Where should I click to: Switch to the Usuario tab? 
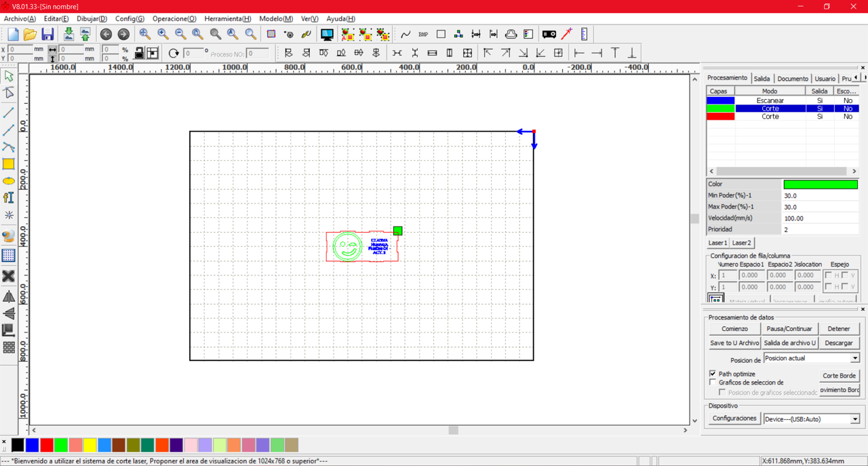[x=825, y=79]
